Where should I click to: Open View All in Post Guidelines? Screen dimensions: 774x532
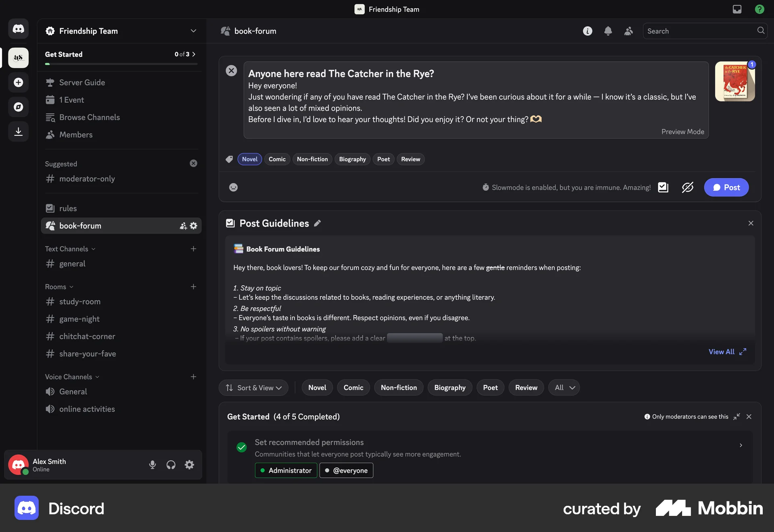coord(722,351)
